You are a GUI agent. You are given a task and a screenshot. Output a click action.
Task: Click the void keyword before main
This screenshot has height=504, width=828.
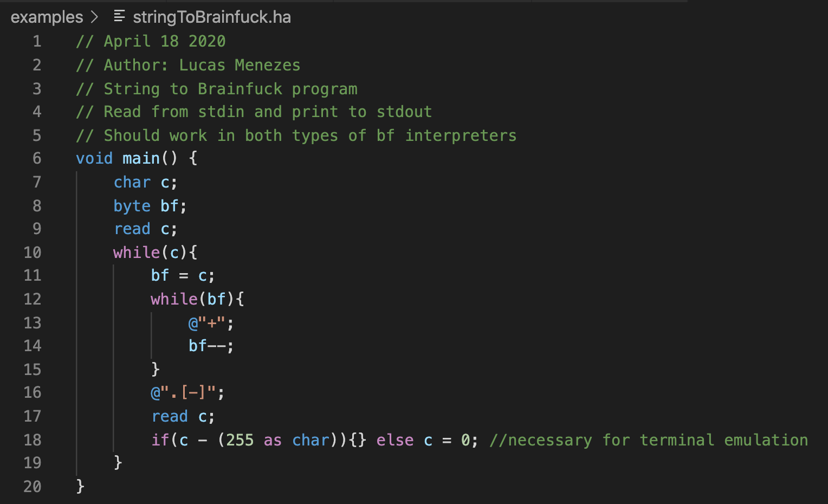point(94,158)
